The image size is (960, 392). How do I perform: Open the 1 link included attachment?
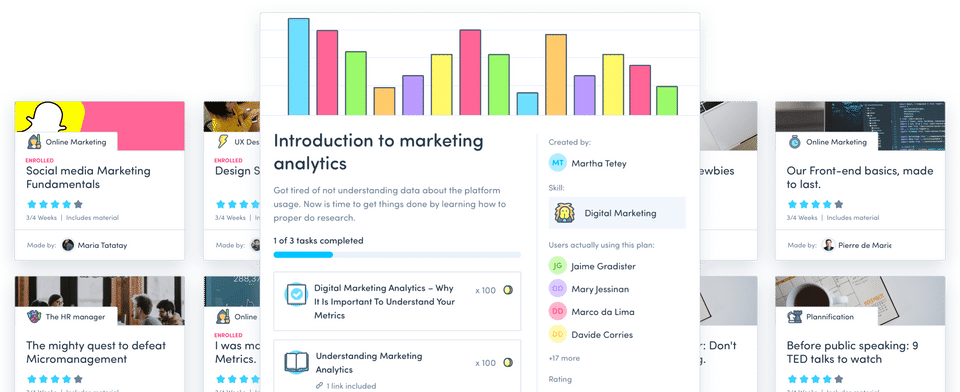coord(346,386)
